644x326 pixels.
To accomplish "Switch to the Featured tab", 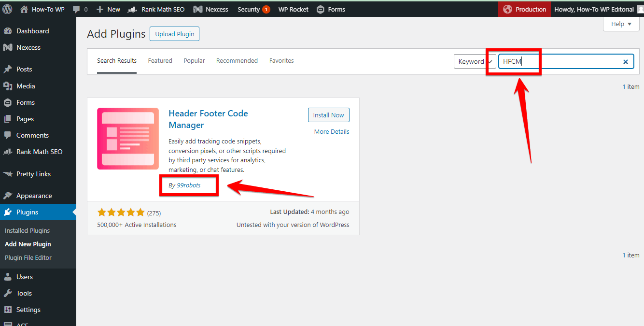I will pyautogui.click(x=160, y=60).
